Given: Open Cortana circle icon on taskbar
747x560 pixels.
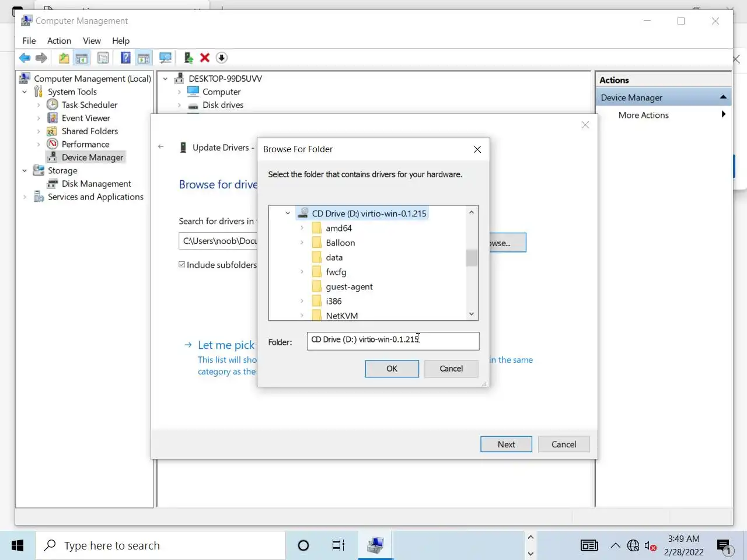Looking at the screenshot, I should [303, 545].
